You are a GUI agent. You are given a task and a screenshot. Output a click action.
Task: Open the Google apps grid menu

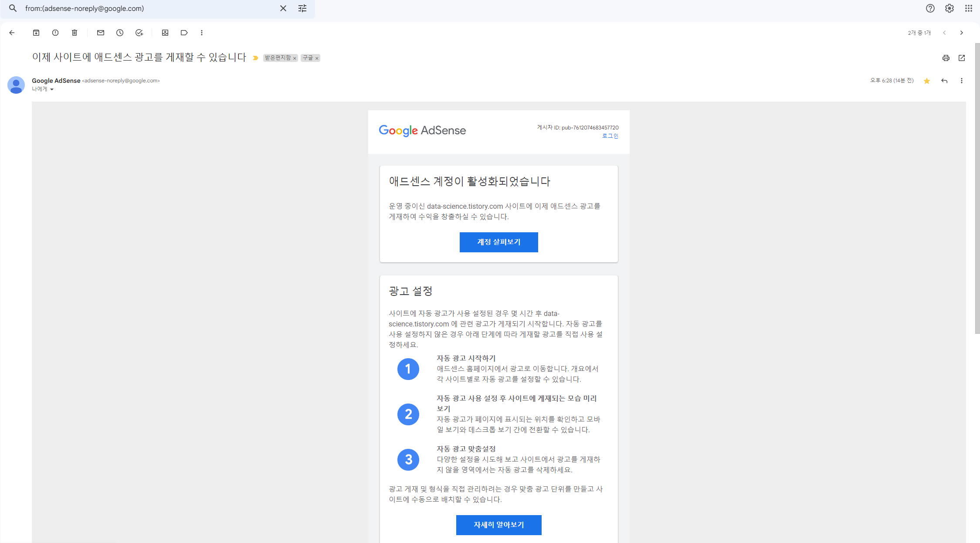tap(968, 8)
